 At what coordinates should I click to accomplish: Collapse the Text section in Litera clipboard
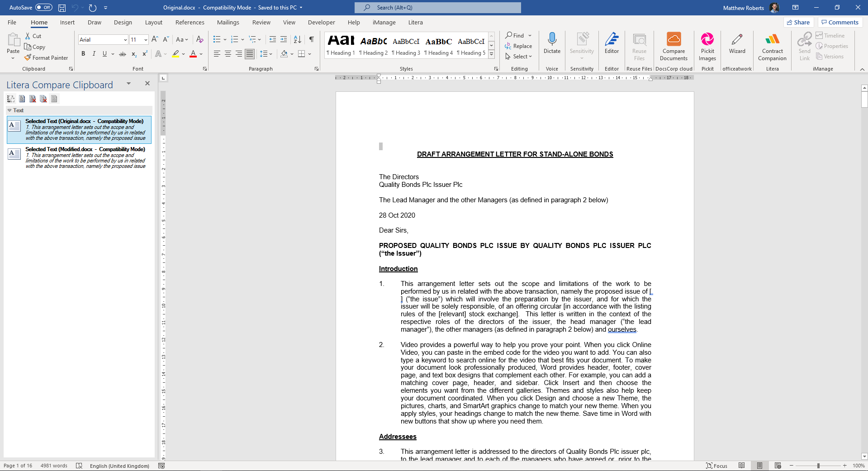click(x=9, y=110)
